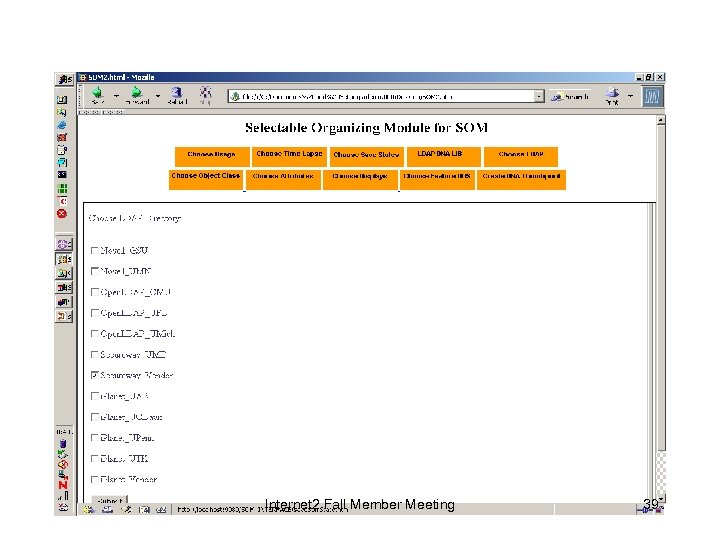The image size is (720, 540).
Task: Check the iPlanet_UPenn checkbox
Action: [x=95, y=438]
